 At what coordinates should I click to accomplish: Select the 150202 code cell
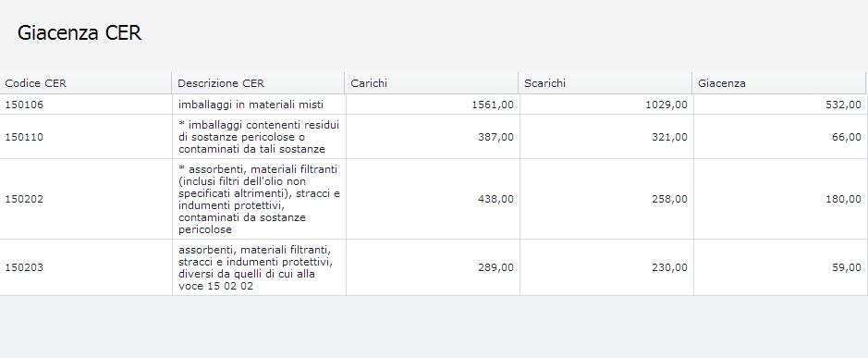86,199
